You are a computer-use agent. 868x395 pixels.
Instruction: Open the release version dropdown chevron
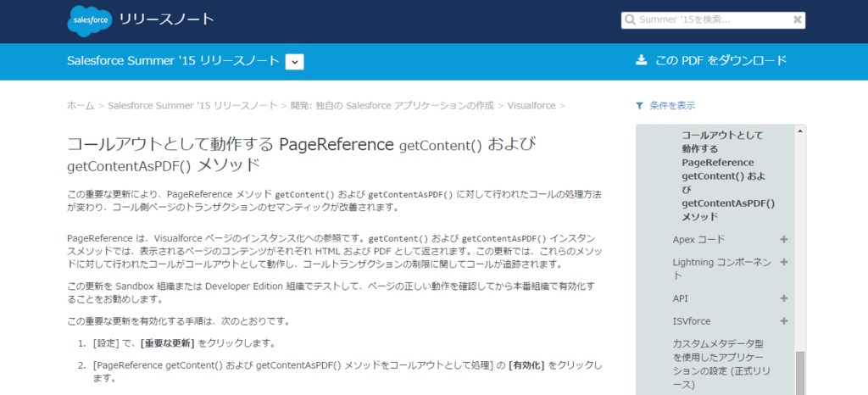294,61
